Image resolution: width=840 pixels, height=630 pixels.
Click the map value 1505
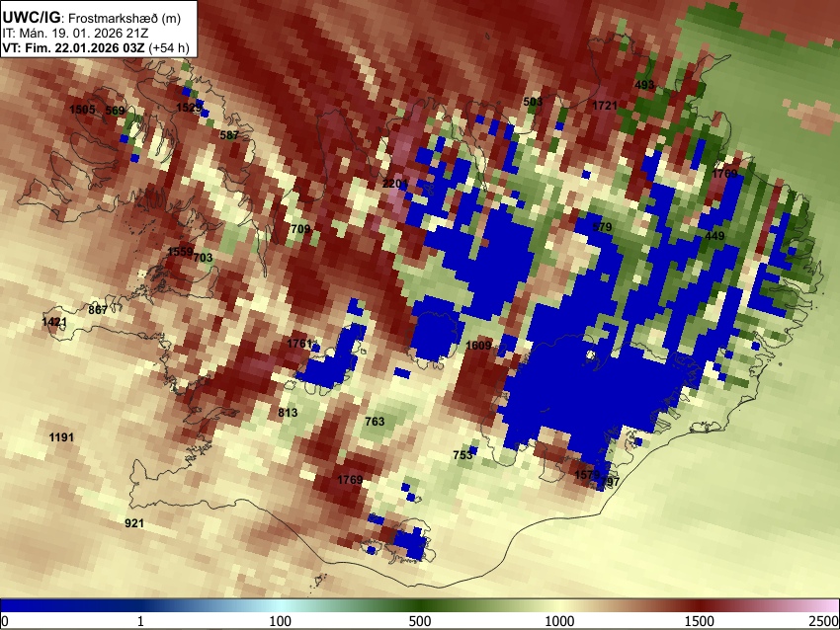click(x=82, y=110)
